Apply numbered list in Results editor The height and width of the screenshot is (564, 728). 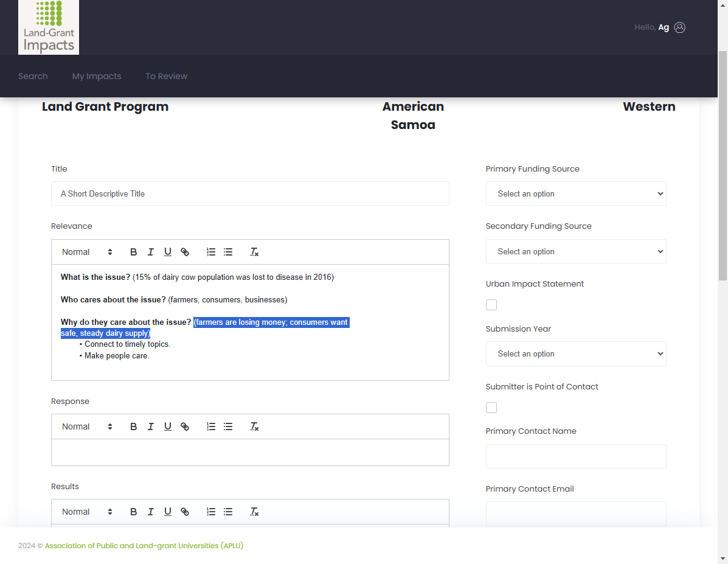(x=211, y=512)
